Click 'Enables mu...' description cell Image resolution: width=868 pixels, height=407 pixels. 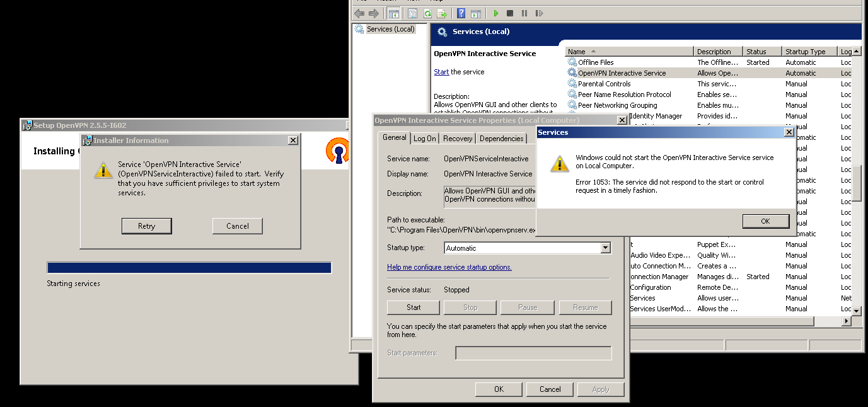coord(717,105)
